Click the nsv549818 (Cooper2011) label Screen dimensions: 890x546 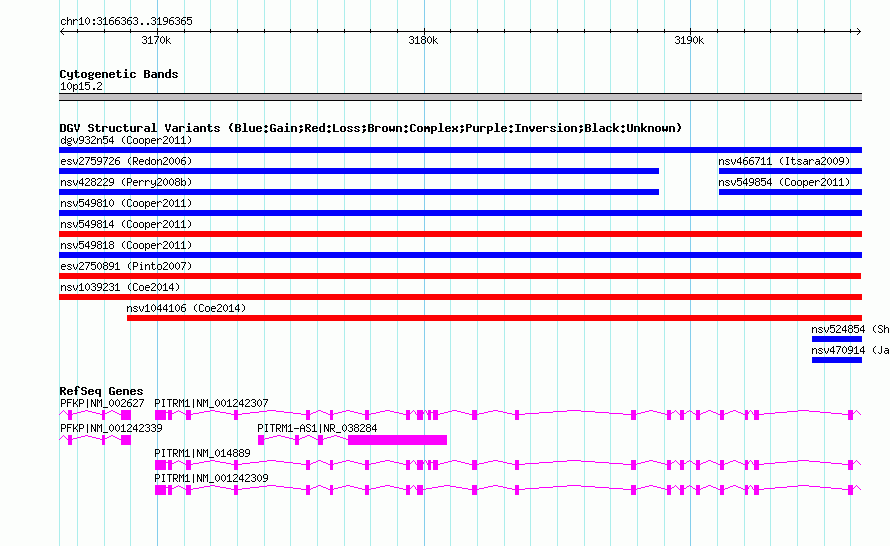[x=126, y=245]
